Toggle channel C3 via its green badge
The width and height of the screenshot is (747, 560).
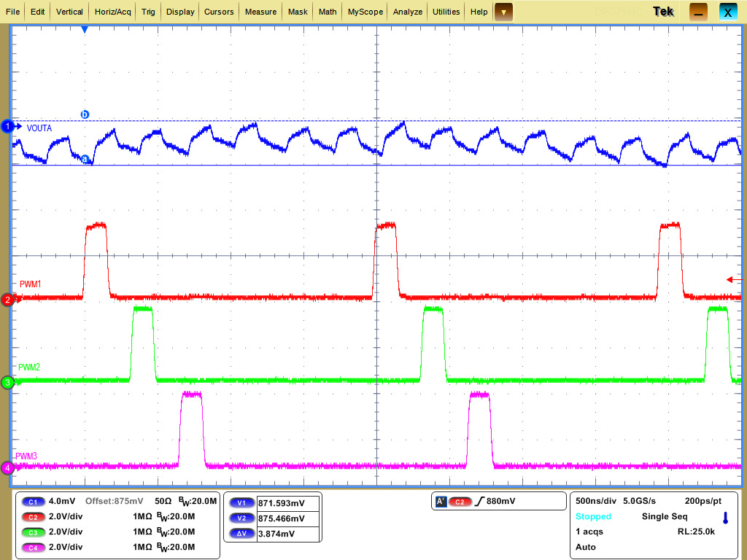(32, 532)
